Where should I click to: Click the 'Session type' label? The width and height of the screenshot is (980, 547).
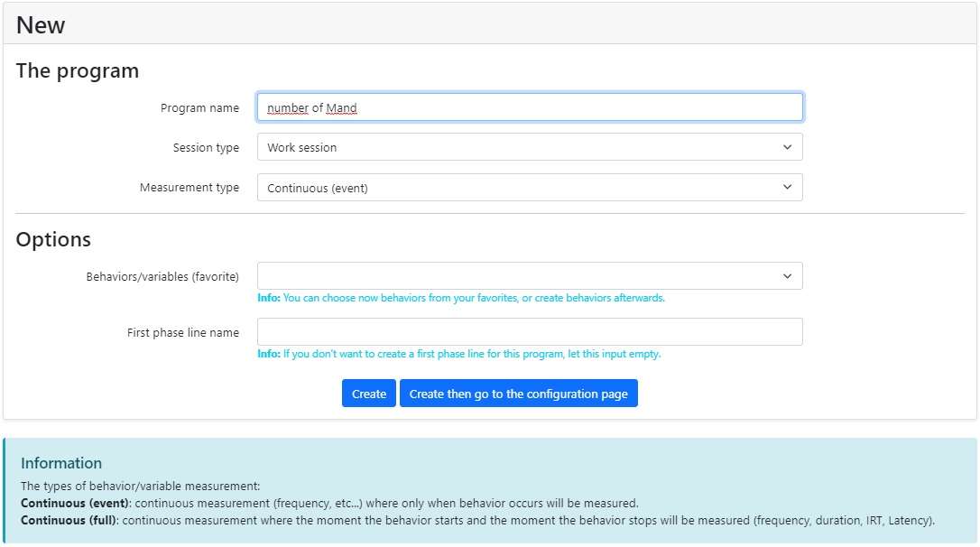[206, 148]
